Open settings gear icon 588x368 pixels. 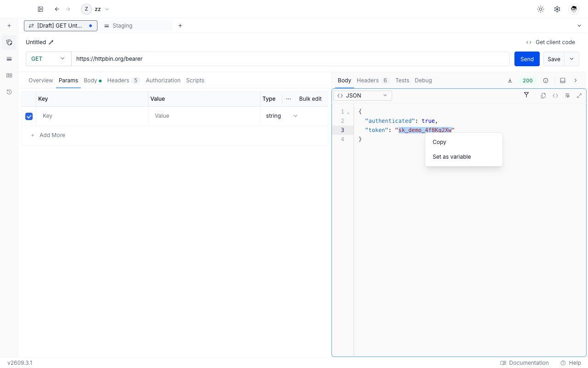(x=557, y=9)
